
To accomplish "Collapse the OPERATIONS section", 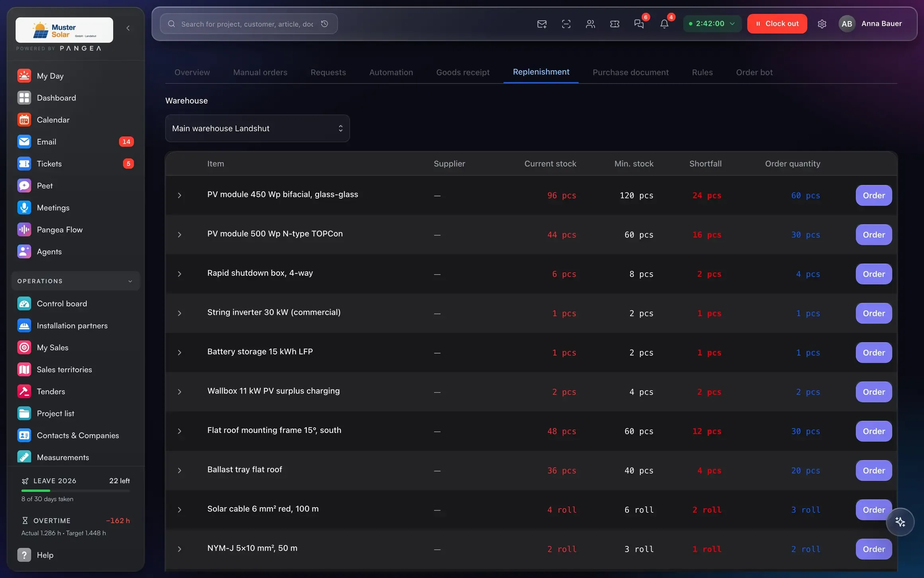I will (76, 281).
